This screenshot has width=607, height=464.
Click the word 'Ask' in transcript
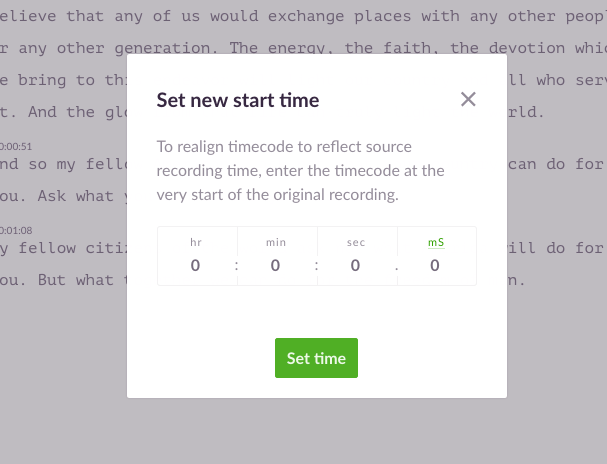(51, 196)
